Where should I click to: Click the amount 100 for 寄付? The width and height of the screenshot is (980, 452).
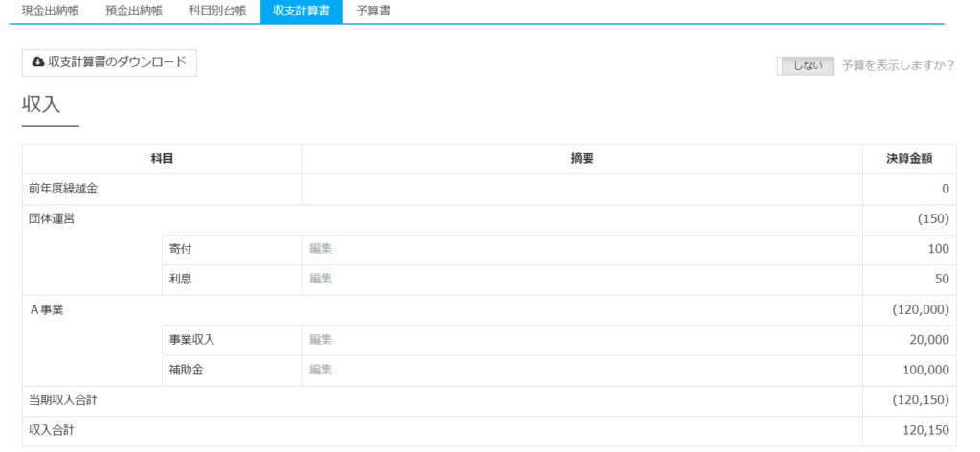click(x=940, y=249)
